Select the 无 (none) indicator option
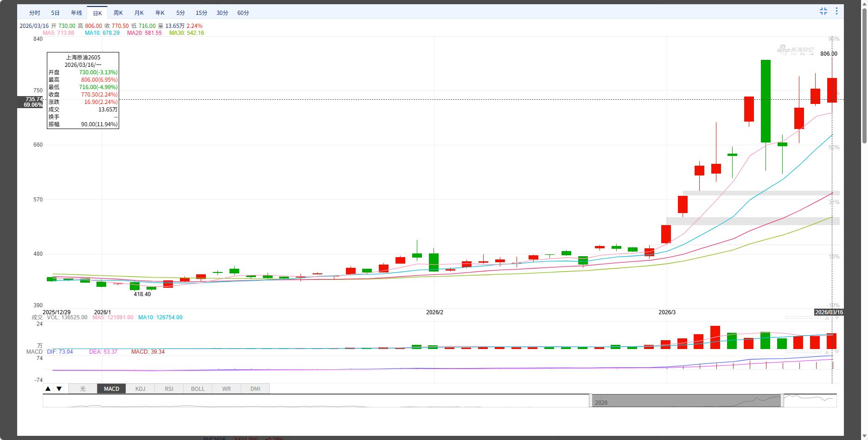This screenshot has height=440, width=868. coord(83,388)
